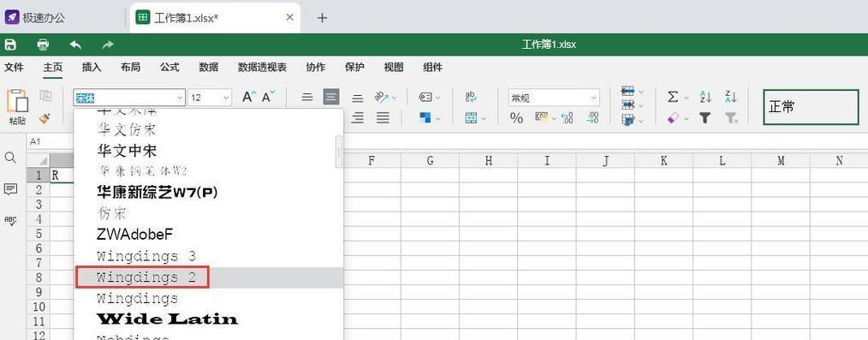Screen dimensions: 868x340
Task: Click the Print icon
Action: [43, 45]
